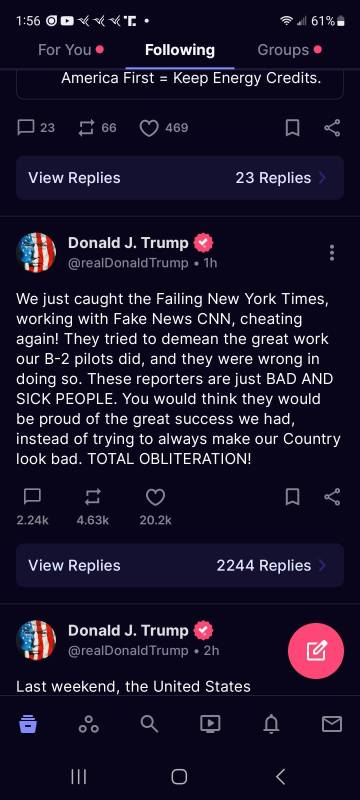Tap the Android back navigation button
This screenshot has width=360, height=800.
[x=280, y=777]
